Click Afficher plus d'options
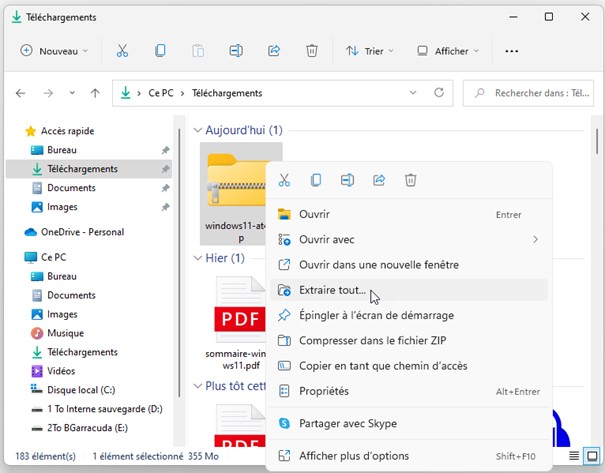Viewport: 605px width, 473px height. [x=354, y=456]
